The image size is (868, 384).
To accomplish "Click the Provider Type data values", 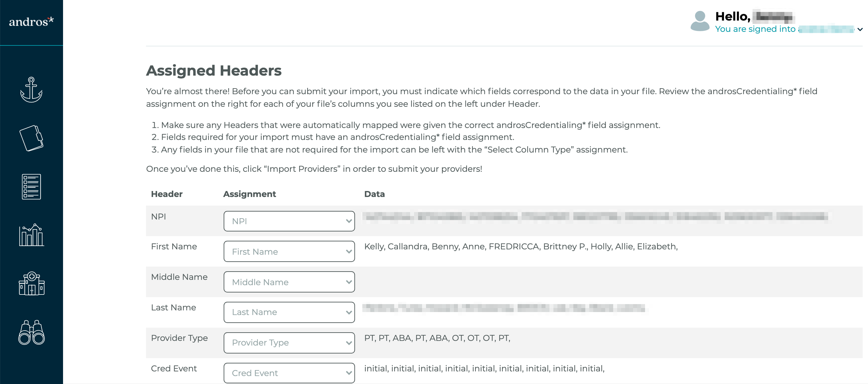I will tap(437, 338).
